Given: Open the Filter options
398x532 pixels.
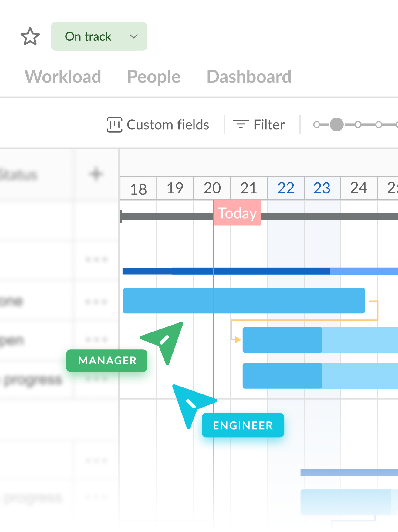Looking at the screenshot, I should coord(269,125).
